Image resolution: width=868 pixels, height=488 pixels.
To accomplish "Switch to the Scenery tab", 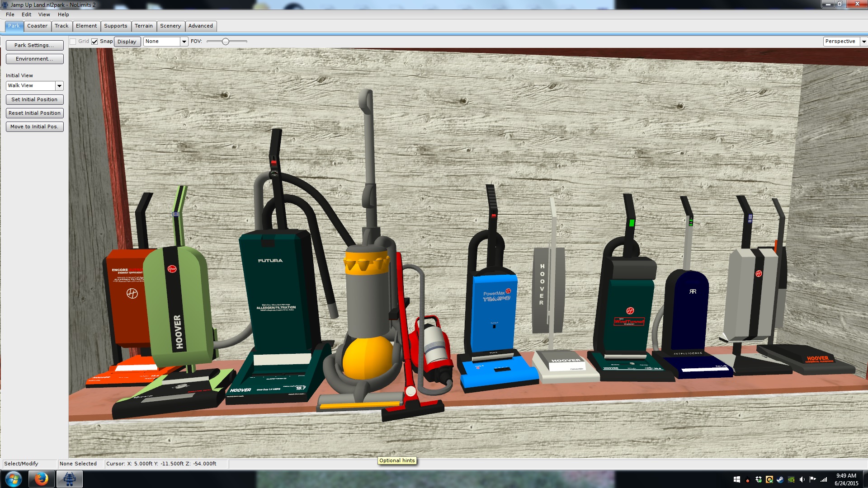I will point(170,26).
